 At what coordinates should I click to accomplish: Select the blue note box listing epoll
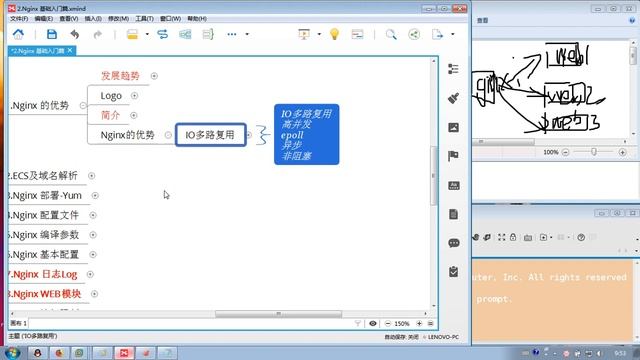307,134
